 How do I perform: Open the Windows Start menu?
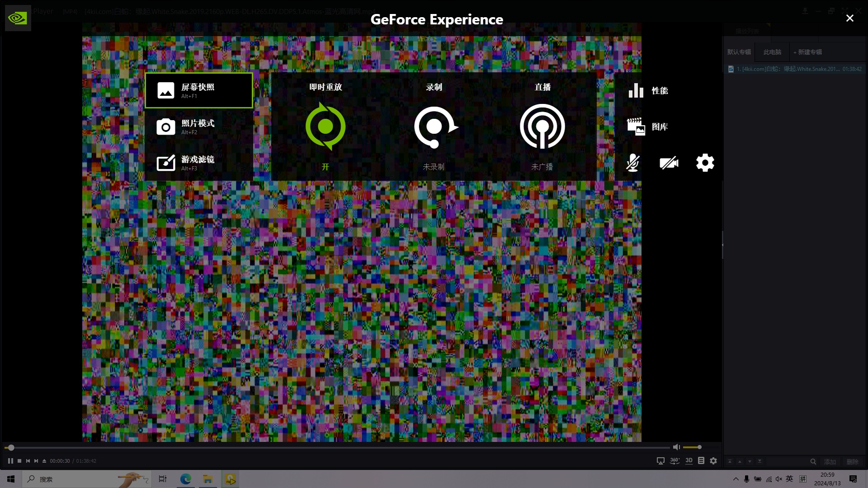(x=11, y=479)
